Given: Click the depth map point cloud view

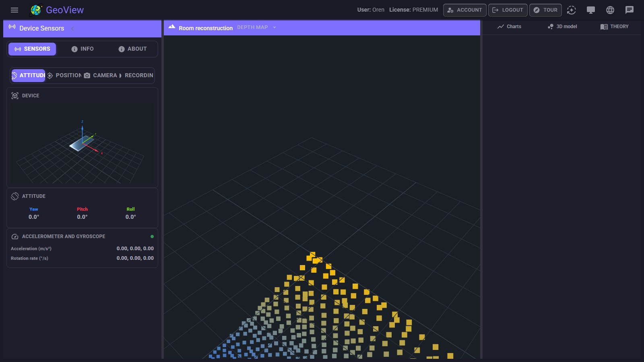Looking at the screenshot, I should pos(322,197).
